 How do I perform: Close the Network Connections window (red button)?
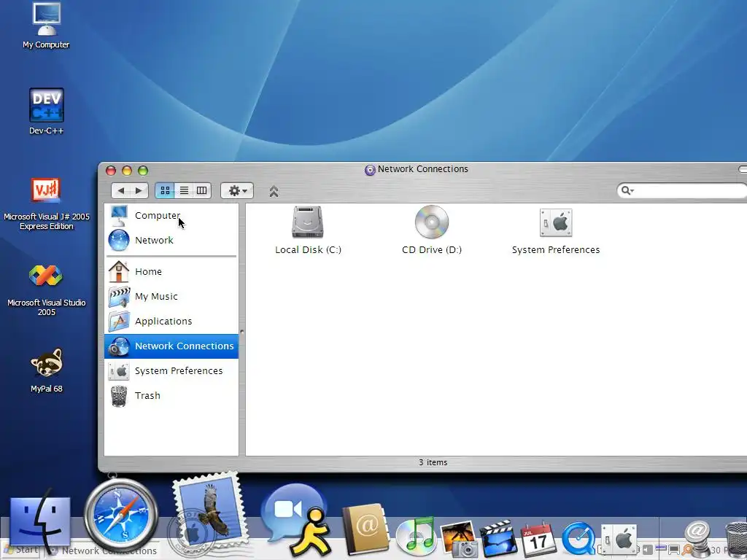tap(111, 171)
